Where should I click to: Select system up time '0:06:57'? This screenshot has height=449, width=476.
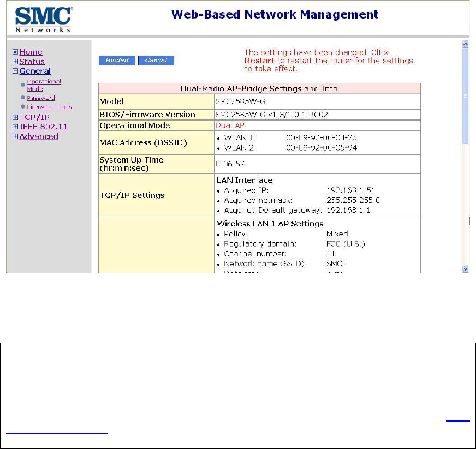(x=230, y=164)
